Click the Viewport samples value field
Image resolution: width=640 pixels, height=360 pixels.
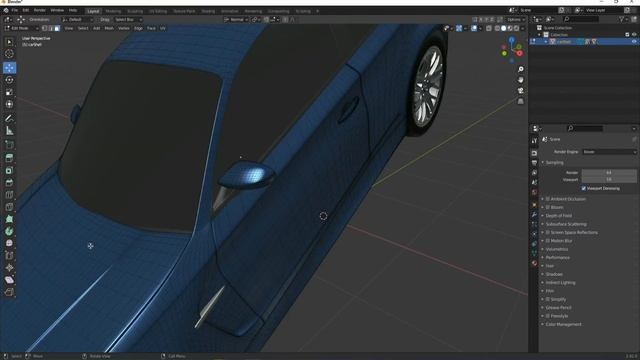point(609,180)
